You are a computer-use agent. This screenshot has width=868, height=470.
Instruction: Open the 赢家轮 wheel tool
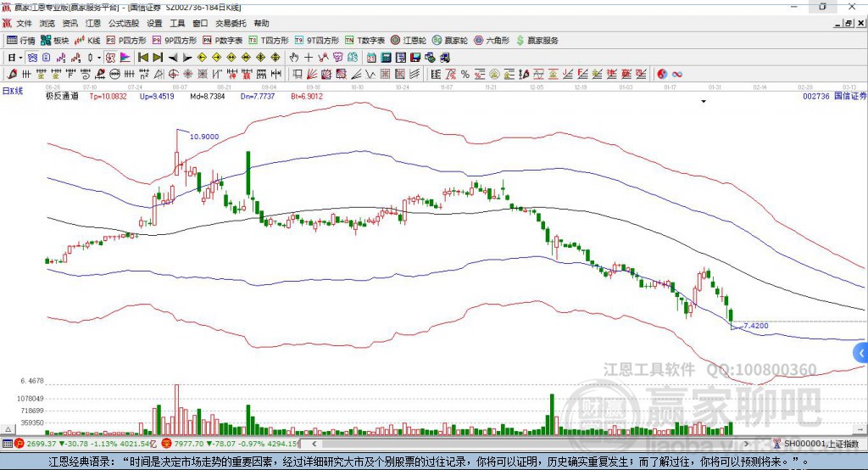(x=450, y=41)
